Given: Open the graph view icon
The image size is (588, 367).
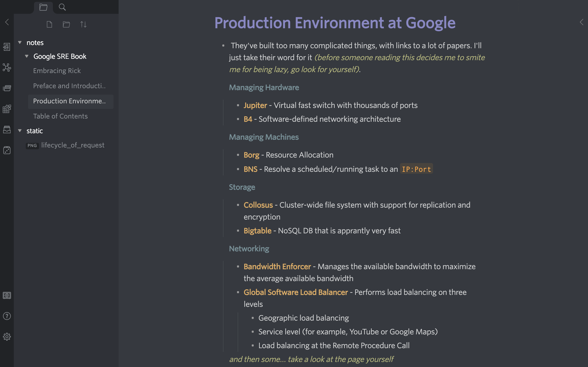Looking at the screenshot, I should (x=7, y=67).
